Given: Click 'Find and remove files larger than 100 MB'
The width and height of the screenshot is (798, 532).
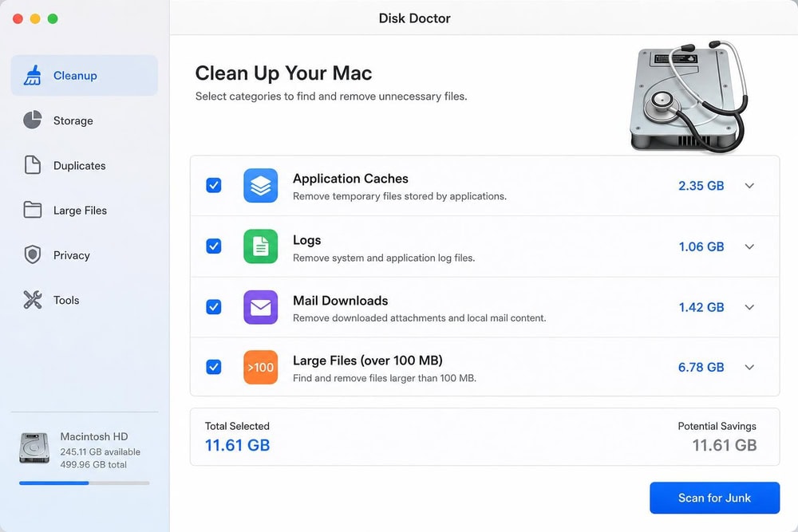Looking at the screenshot, I should pyautogui.click(x=385, y=378).
